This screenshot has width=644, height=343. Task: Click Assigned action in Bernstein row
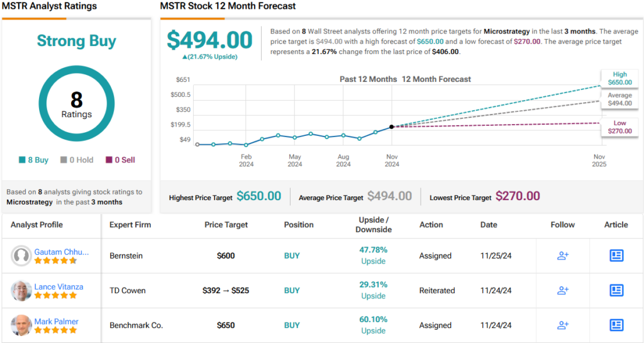click(x=435, y=256)
